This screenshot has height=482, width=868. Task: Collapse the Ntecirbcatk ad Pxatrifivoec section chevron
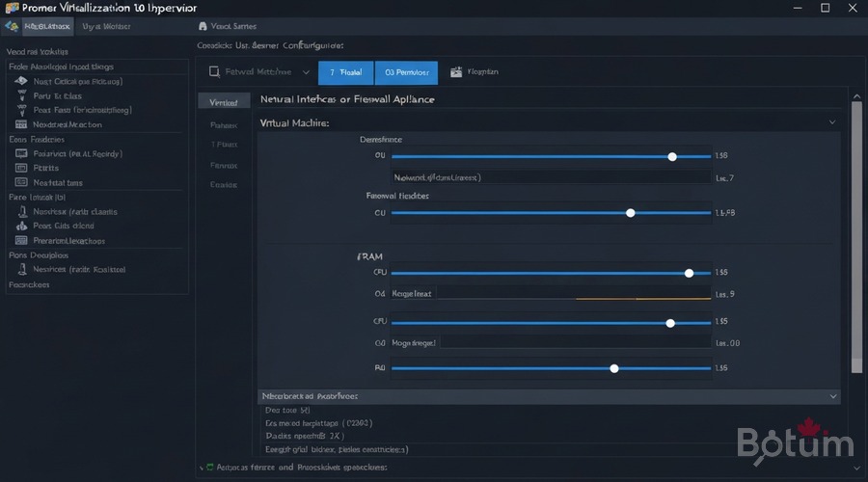(833, 396)
